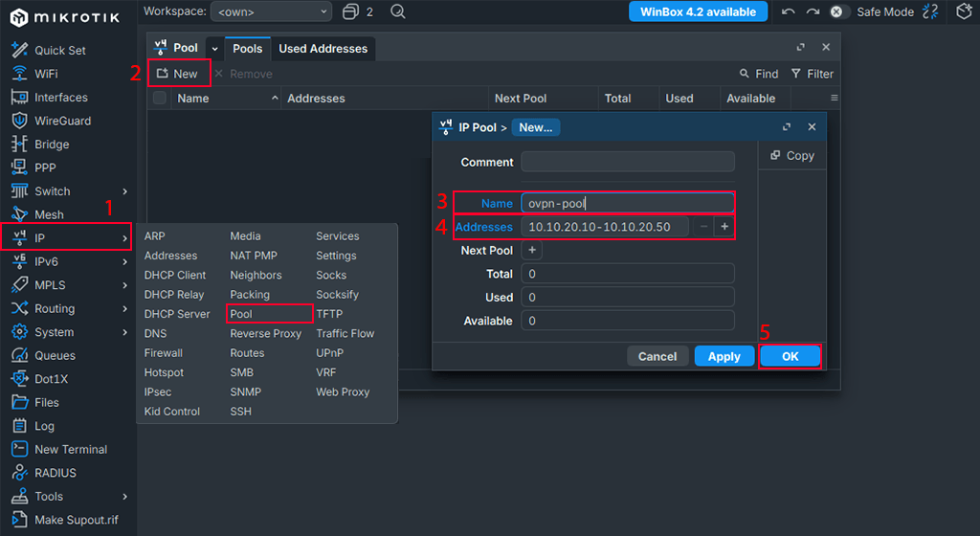Click the Addresses field with 10.10.20.10-10.10.20.50
This screenshot has height=536, width=980.
(605, 227)
